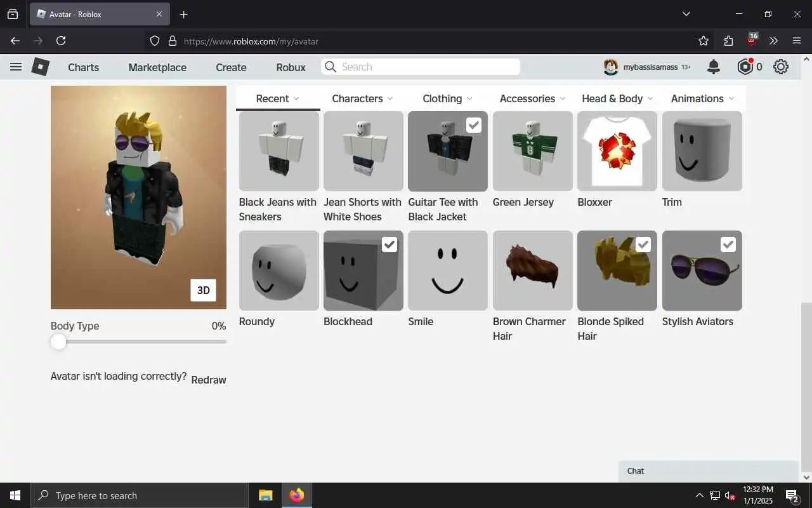Open the Windows notification center

coord(792,495)
